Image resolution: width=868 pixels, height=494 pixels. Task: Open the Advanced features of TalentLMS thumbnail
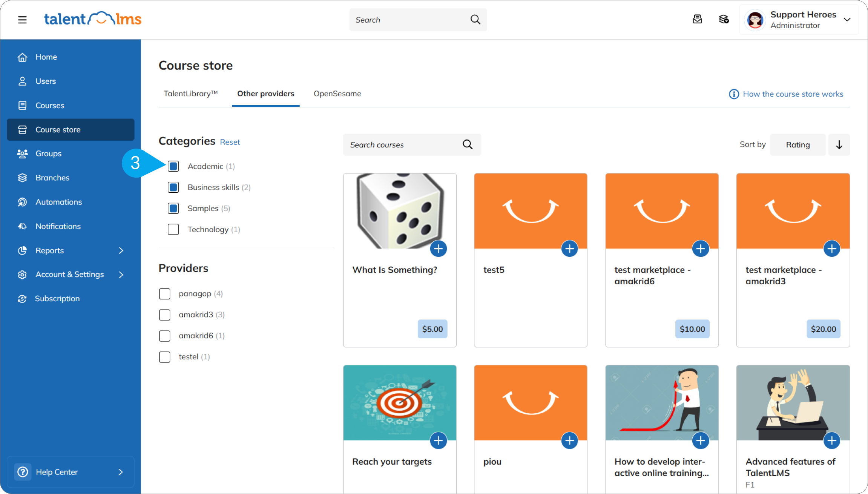[793, 403]
